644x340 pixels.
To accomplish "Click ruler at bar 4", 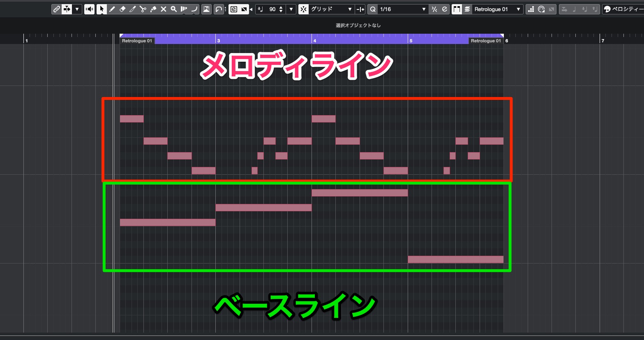I will 314,41.
